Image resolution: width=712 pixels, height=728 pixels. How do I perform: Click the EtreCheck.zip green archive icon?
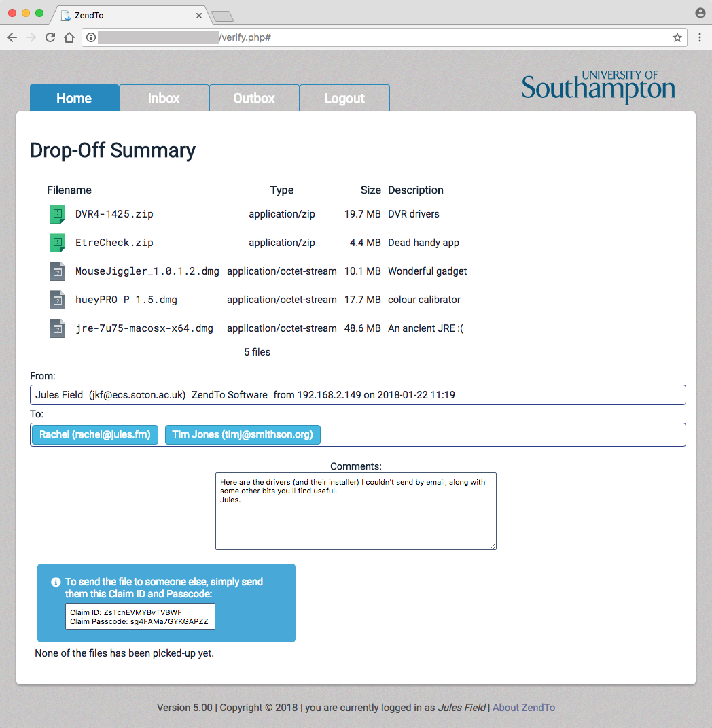click(x=58, y=243)
